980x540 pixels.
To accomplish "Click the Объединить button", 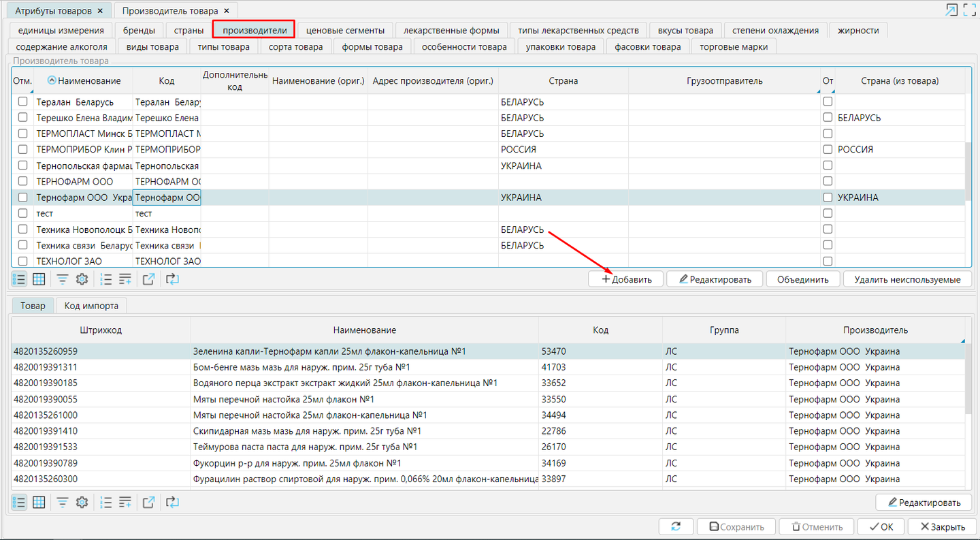I will point(802,279).
